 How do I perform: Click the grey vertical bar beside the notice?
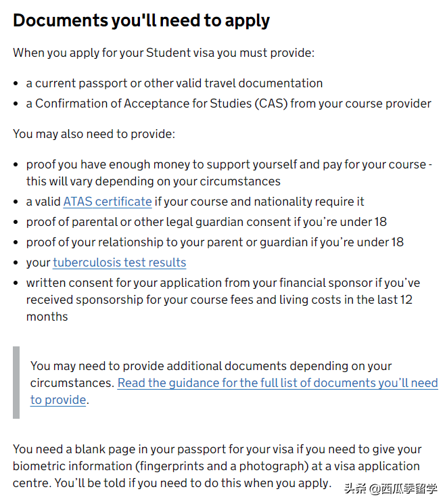pos(16,382)
